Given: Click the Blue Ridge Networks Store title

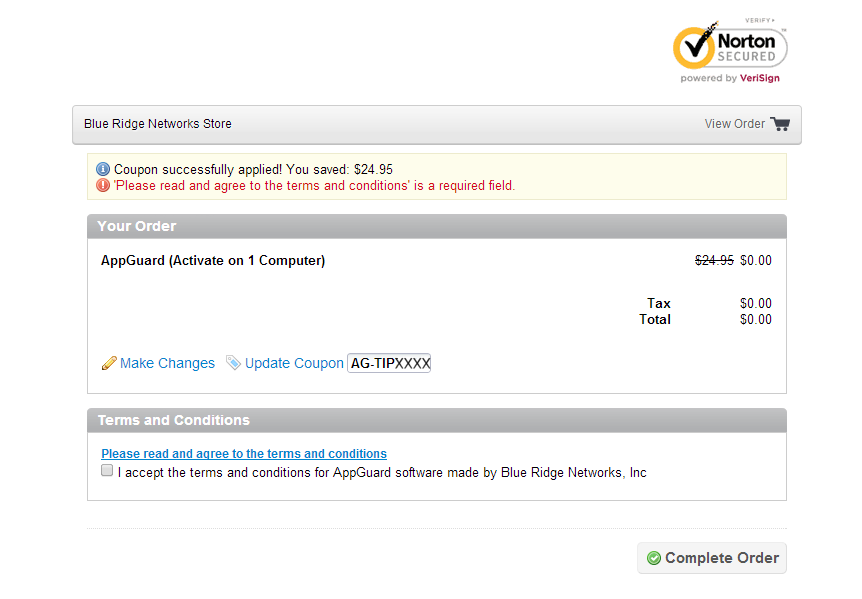Looking at the screenshot, I should [158, 124].
